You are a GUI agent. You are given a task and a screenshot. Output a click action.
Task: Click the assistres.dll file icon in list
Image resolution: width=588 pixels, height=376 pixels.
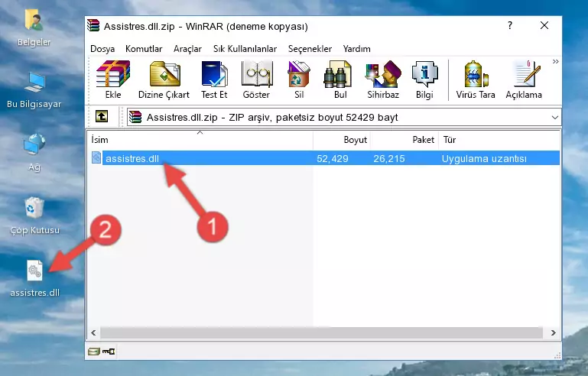point(96,158)
